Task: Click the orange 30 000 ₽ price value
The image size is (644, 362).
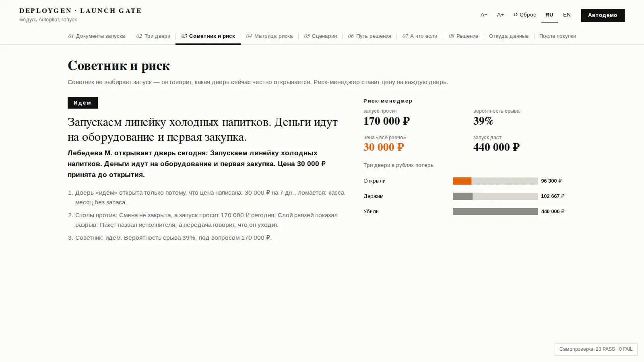Action: (384, 147)
